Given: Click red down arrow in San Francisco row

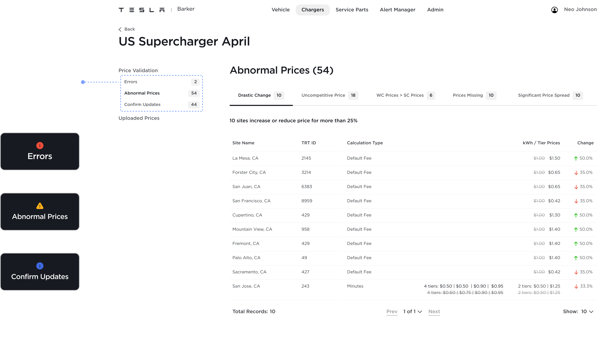Looking at the screenshot, I should (x=576, y=201).
